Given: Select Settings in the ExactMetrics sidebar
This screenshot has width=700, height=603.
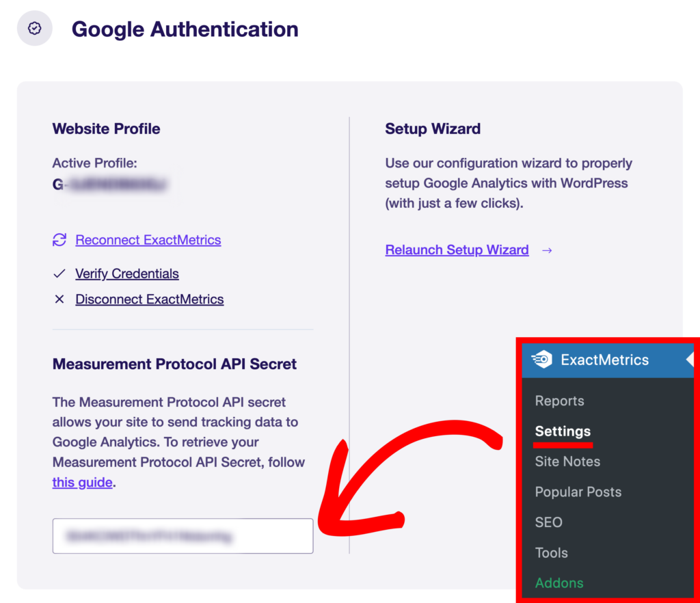Looking at the screenshot, I should coord(563,431).
